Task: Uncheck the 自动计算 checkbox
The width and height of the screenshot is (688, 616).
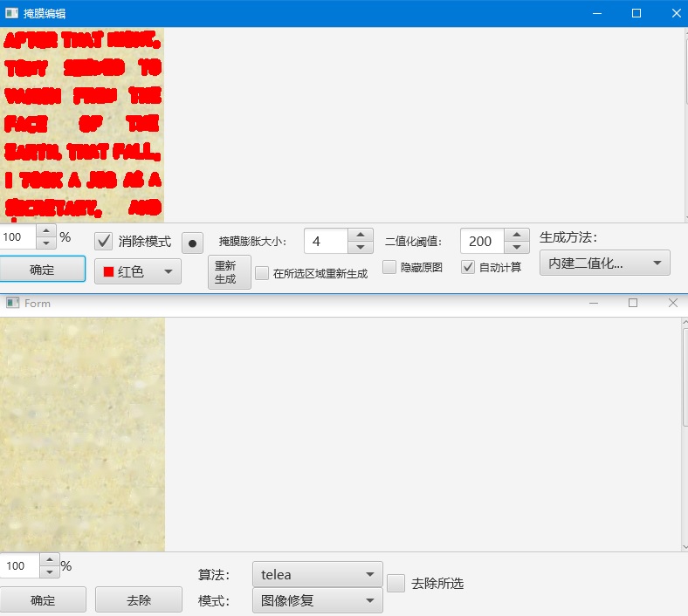Action: 468,267
